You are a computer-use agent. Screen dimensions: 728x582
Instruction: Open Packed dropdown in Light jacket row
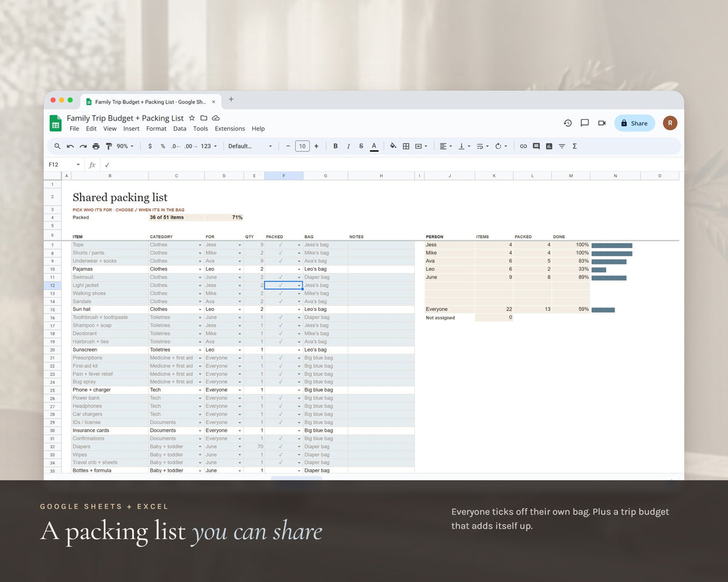299,286
